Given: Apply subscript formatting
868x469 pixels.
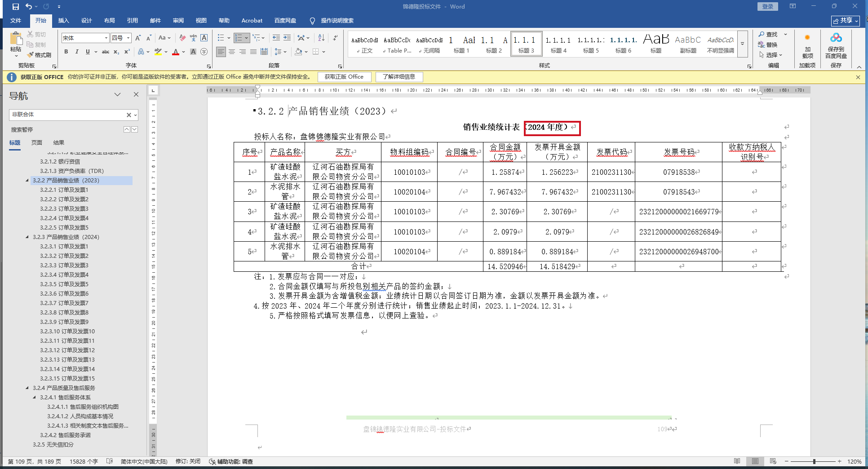Looking at the screenshot, I should coord(116,52).
